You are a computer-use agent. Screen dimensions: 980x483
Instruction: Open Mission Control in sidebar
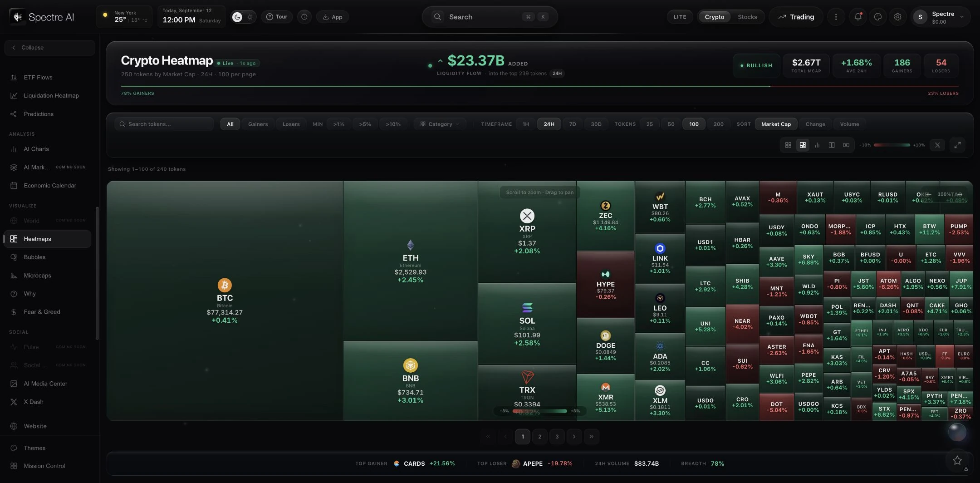(x=48, y=466)
